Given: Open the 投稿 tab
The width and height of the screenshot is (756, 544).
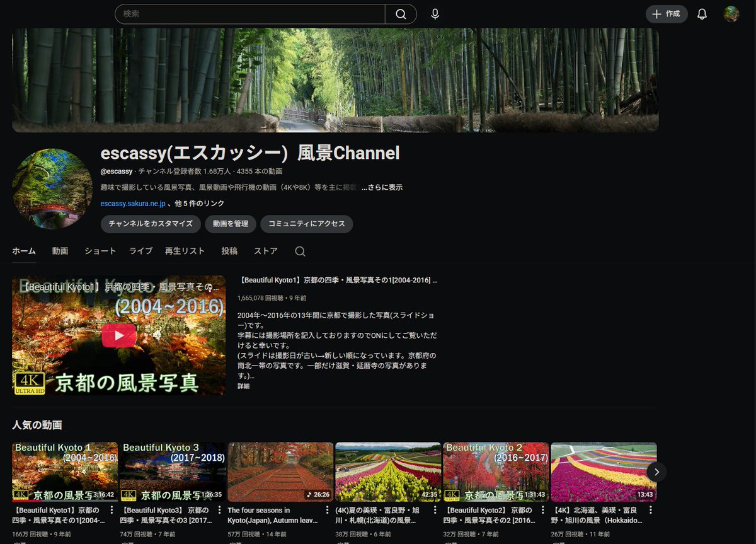Looking at the screenshot, I should (x=229, y=251).
